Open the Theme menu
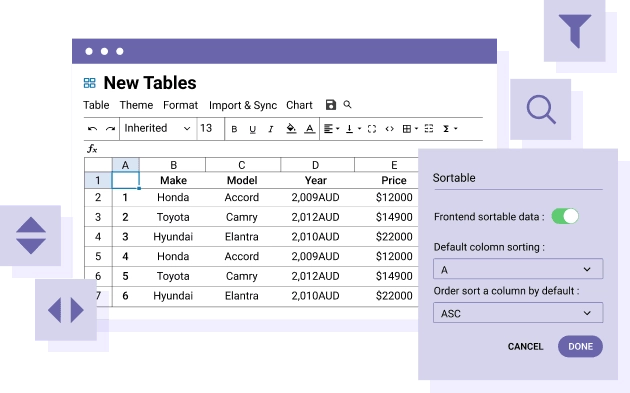 pos(136,105)
